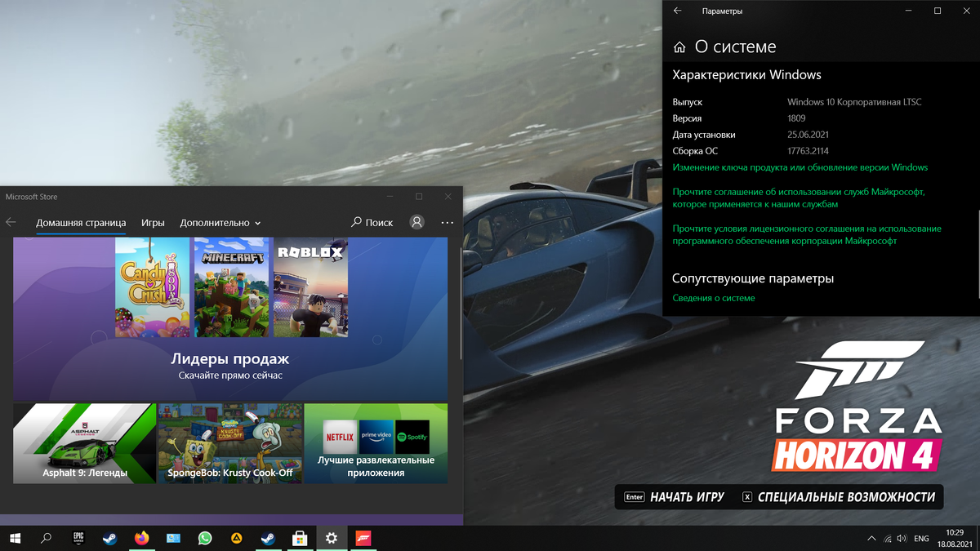This screenshot has height=551, width=980.
Task: Open the Asphalt 9 tile in Microsoft Store
Action: click(84, 442)
